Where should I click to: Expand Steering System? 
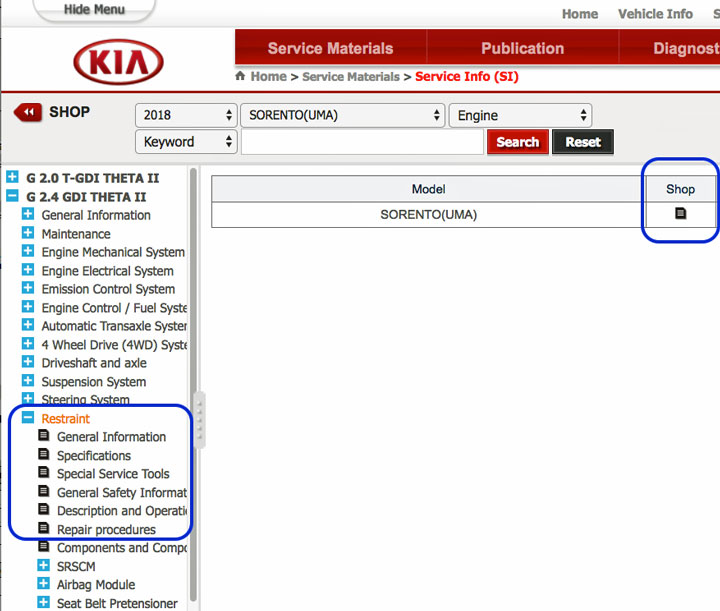[28, 398]
